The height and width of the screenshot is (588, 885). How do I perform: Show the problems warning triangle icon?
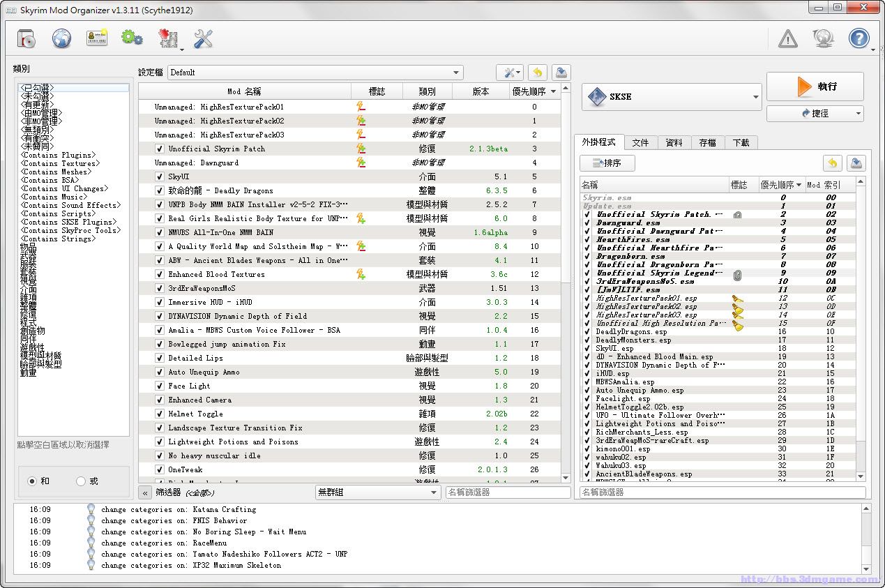pyautogui.click(x=787, y=38)
